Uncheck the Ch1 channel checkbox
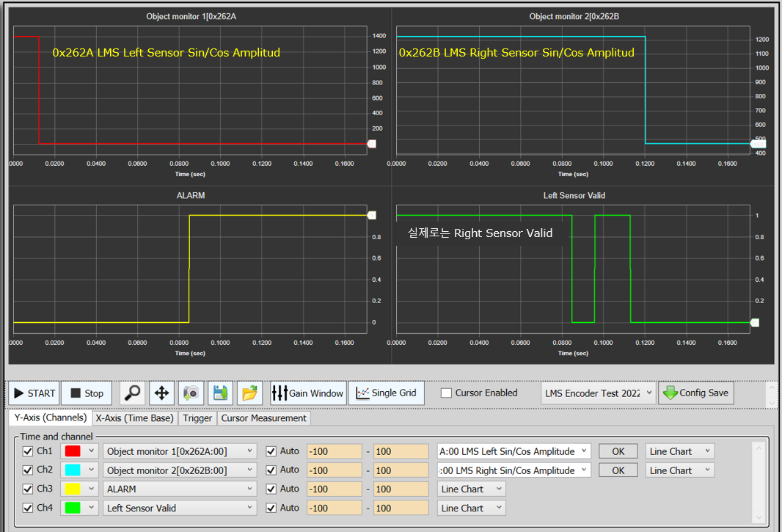 28,451
